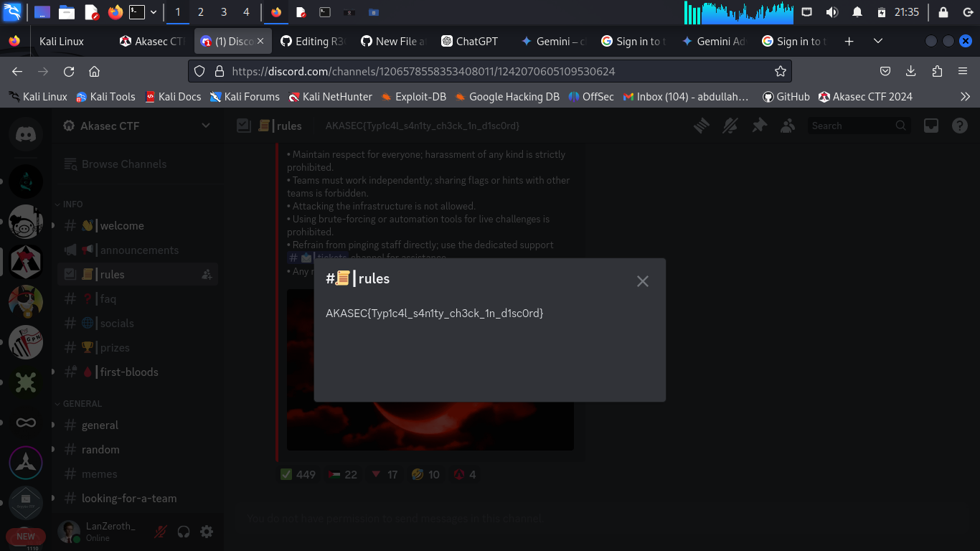Open the Discord inbox
Image resolution: width=980 pixels, height=551 pixels.
(x=931, y=126)
